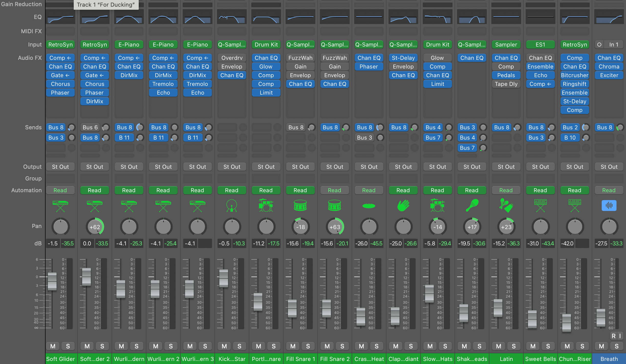Click the Portl...nare drum kit icon

266,206
